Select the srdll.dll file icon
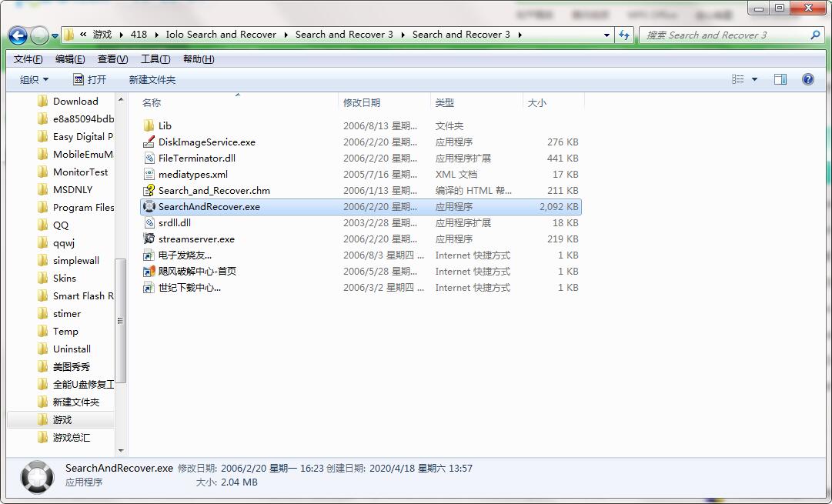The height and width of the screenshot is (504, 832). click(x=149, y=223)
